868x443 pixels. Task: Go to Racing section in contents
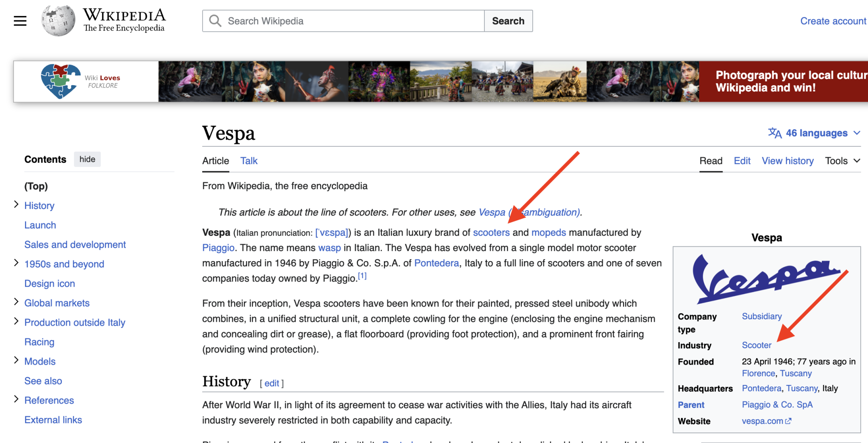39,342
